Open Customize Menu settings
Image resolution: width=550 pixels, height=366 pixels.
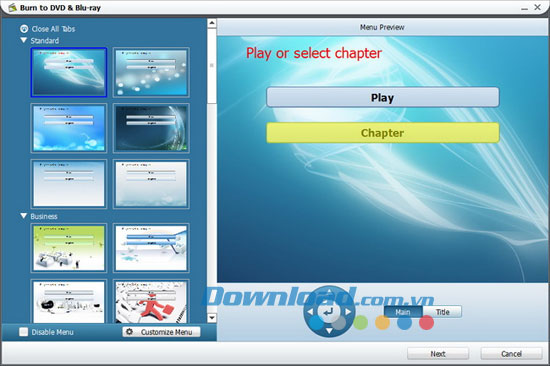[161, 332]
